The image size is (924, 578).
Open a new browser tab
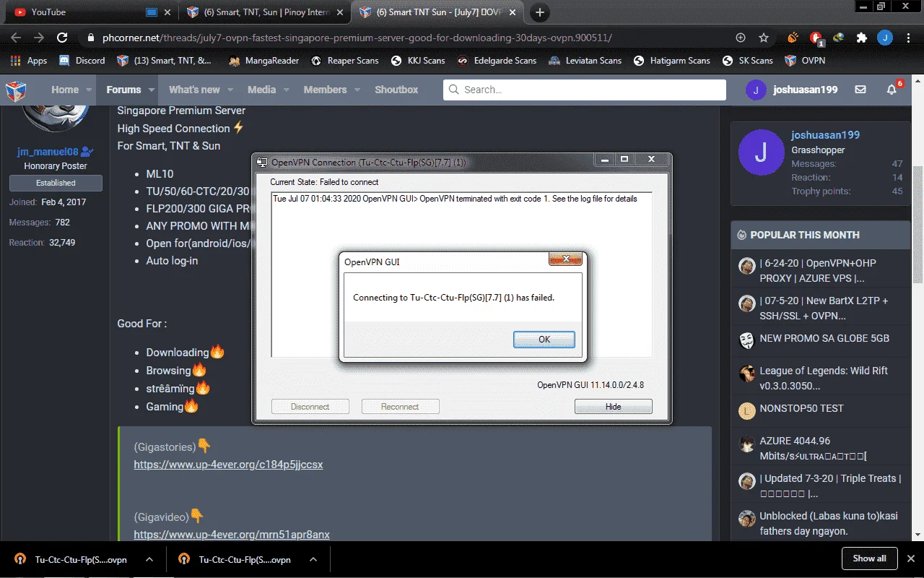point(540,12)
